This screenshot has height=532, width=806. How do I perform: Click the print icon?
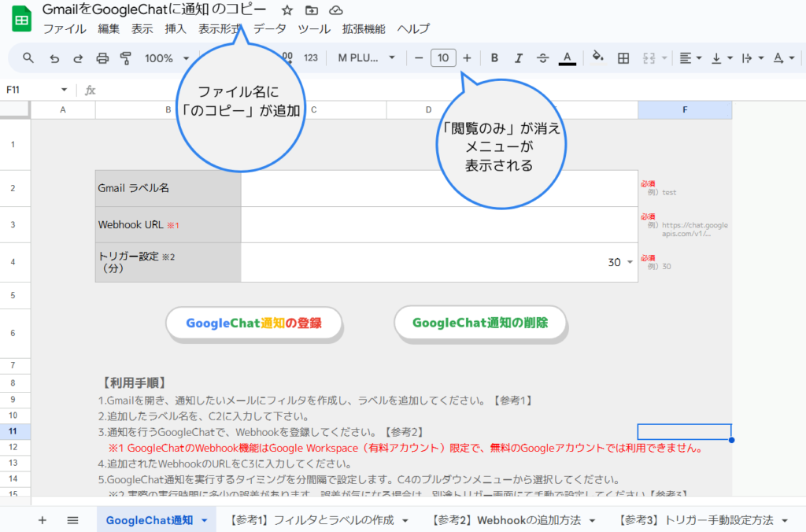click(102, 58)
